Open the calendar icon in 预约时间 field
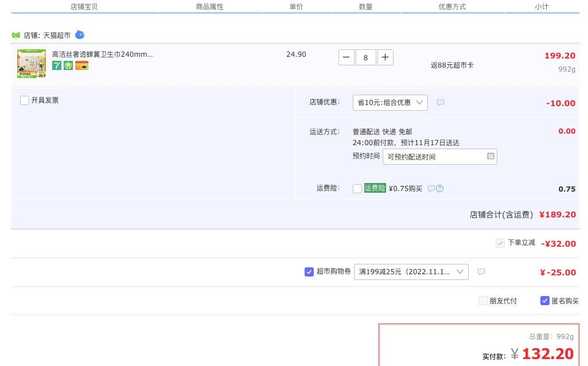This screenshot has height=366, width=588. (x=490, y=156)
